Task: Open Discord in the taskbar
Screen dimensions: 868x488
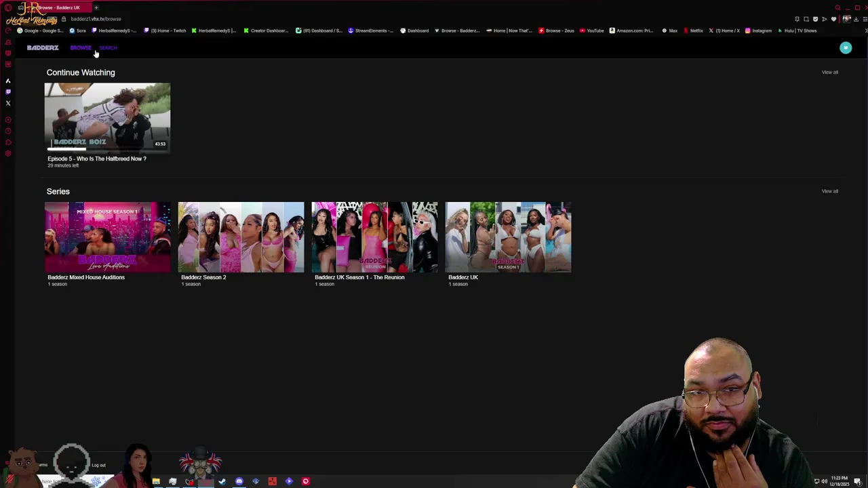Action: coord(239,481)
